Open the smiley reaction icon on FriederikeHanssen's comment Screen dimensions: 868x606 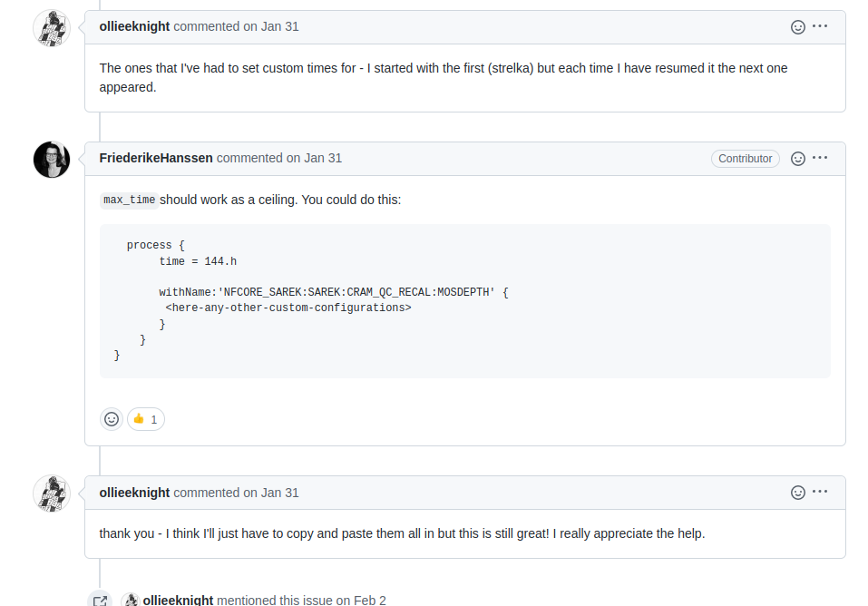(797, 158)
